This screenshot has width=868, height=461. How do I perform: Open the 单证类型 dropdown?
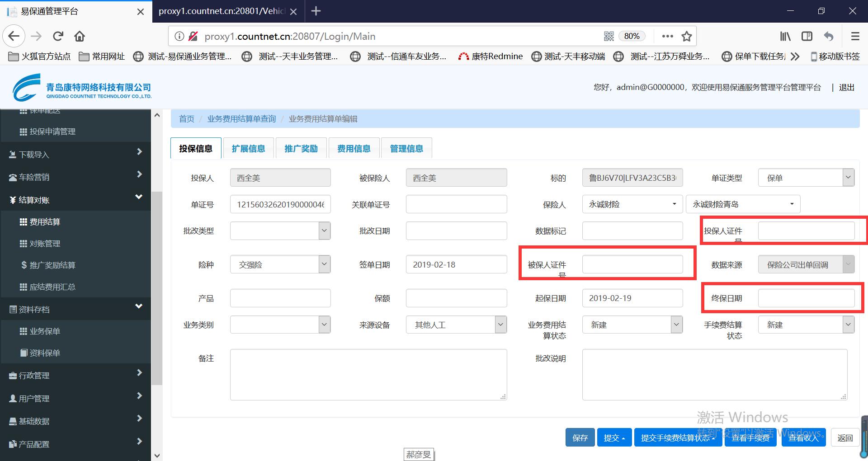(806, 178)
